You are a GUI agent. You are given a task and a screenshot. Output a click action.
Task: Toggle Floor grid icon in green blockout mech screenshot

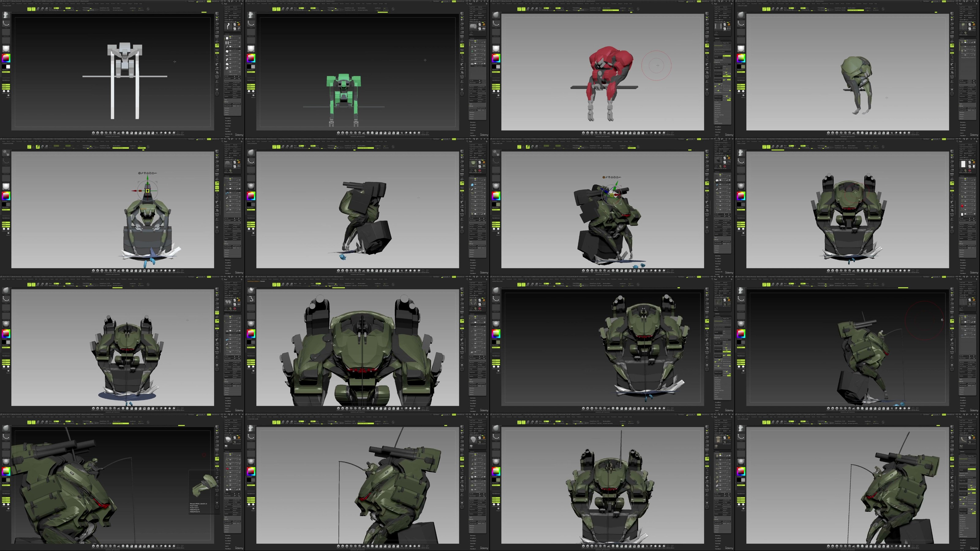click(462, 41)
